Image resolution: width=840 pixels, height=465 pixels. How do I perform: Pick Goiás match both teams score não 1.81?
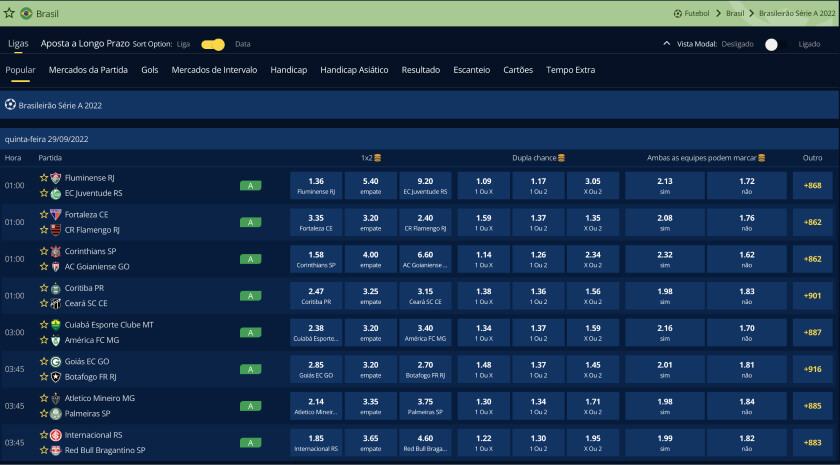[x=747, y=369]
